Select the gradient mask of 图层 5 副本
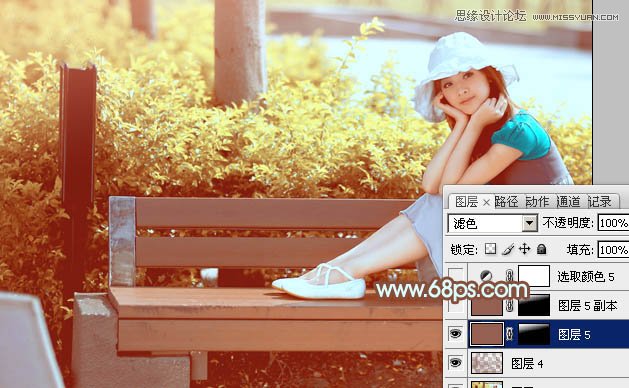This screenshot has height=388, width=629. [x=534, y=305]
